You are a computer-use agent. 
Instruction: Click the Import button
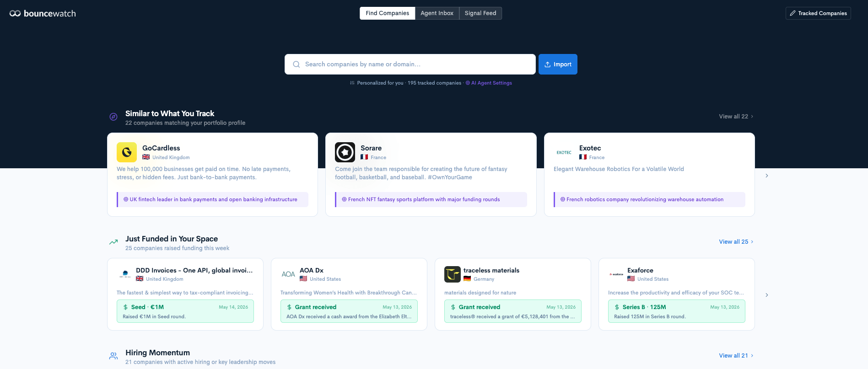pos(558,64)
